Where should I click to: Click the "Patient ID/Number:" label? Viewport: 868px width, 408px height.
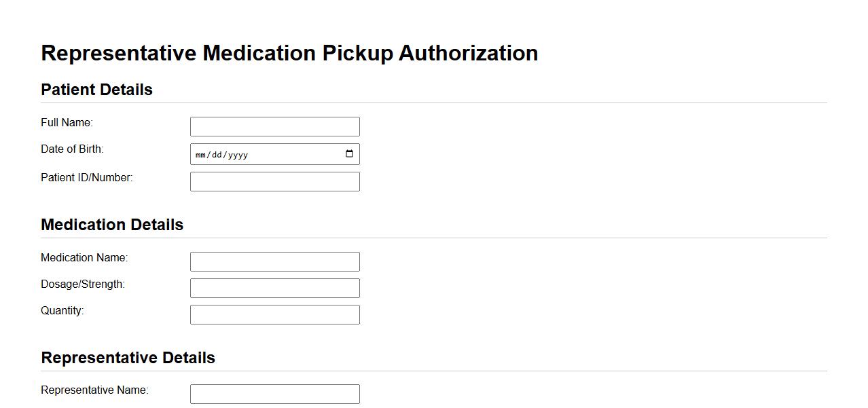[x=87, y=178]
